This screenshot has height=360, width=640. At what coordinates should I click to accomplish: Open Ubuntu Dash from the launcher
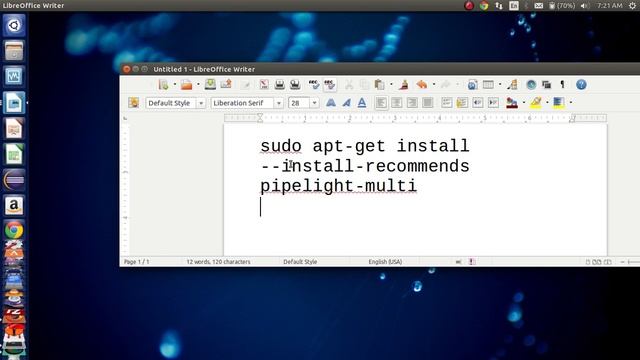point(14,25)
